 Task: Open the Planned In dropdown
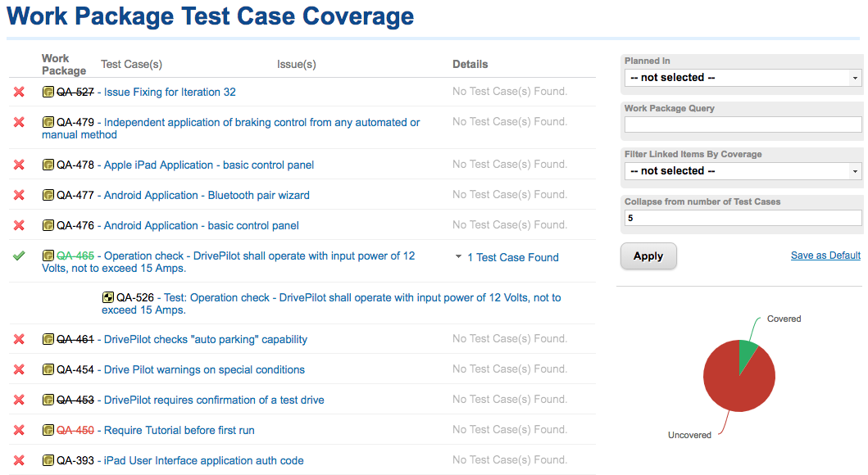coord(742,78)
